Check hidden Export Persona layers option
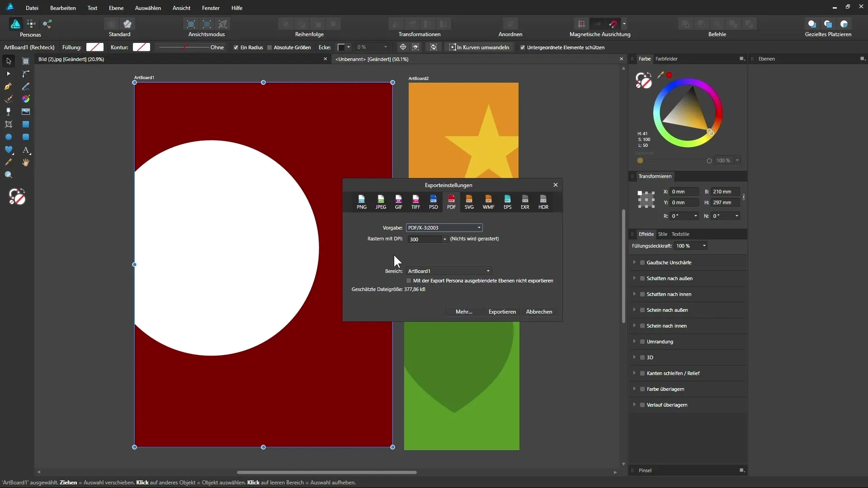This screenshot has width=868, height=488. point(409,281)
